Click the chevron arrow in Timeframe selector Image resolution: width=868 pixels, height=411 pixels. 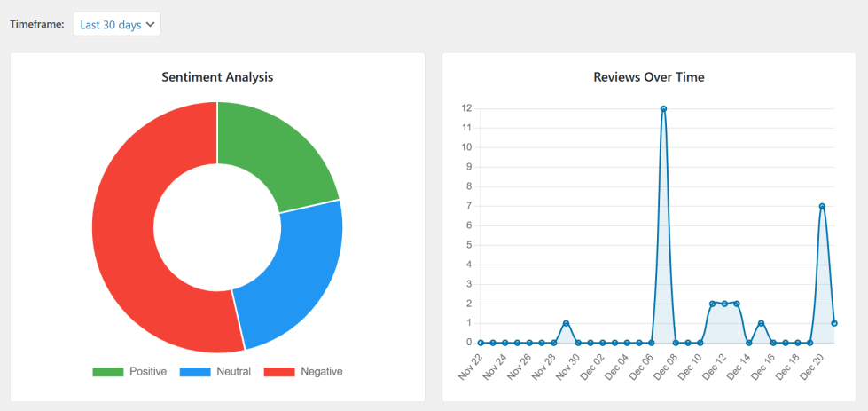pyautogui.click(x=150, y=25)
